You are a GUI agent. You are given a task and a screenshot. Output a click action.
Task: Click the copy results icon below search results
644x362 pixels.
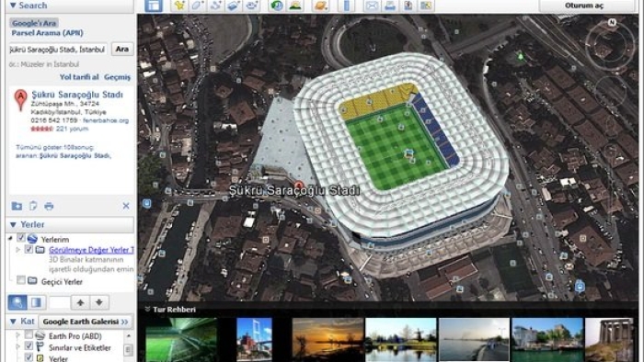pyautogui.click(x=33, y=206)
